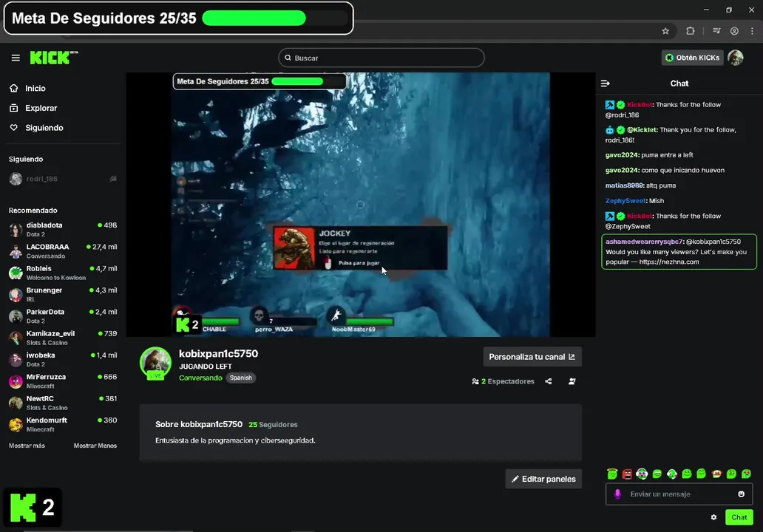Open recommended channel Kendomurft

(63, 424)
